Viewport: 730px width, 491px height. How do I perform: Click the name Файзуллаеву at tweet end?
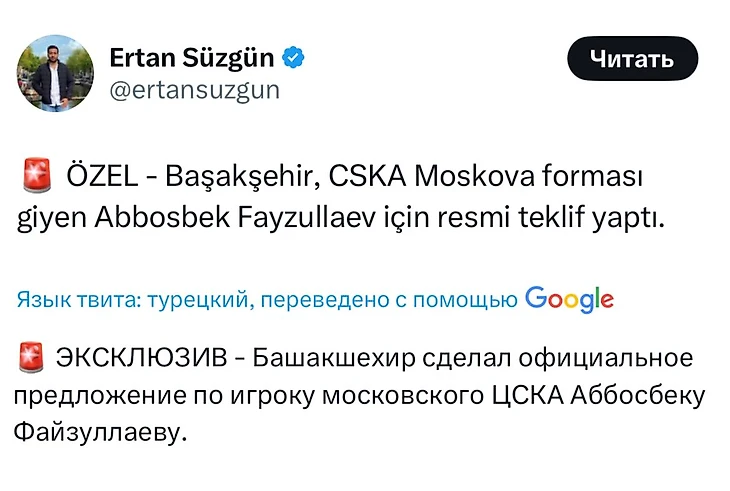(x=100, y=432)
